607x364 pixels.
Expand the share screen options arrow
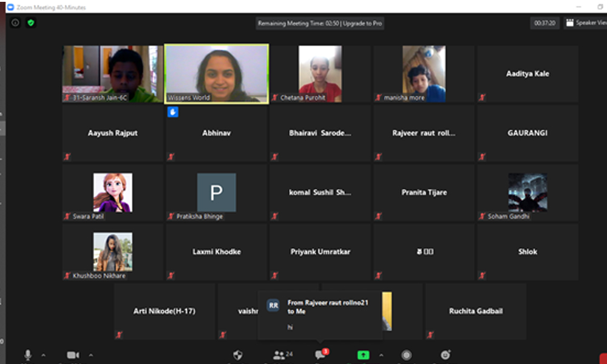pos(381,355)
